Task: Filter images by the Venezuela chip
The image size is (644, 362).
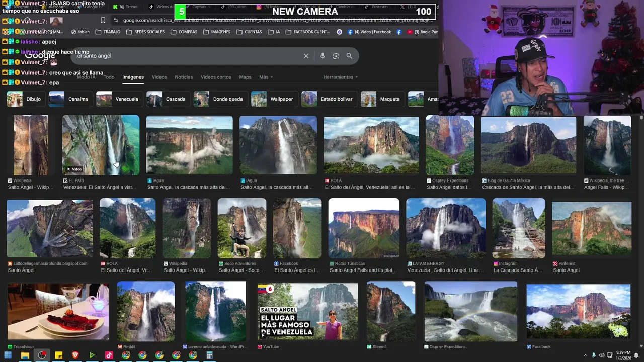Action: 119,99
